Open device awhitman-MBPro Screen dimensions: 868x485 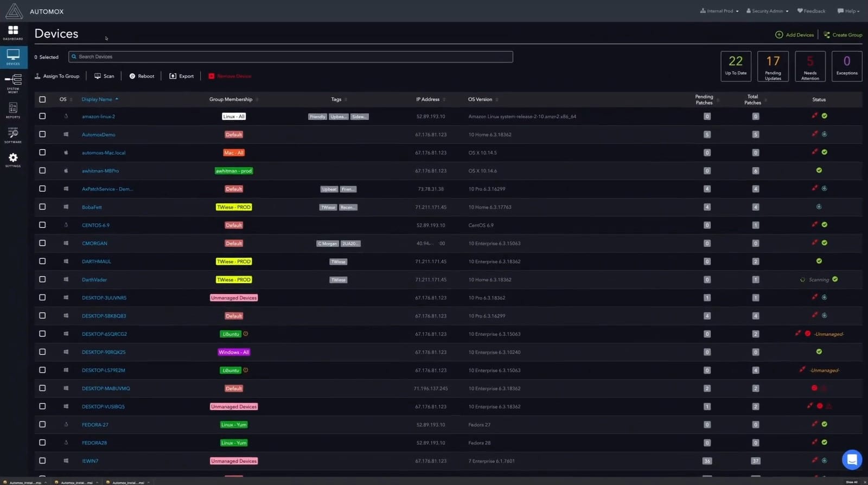(x=100, y=171)
